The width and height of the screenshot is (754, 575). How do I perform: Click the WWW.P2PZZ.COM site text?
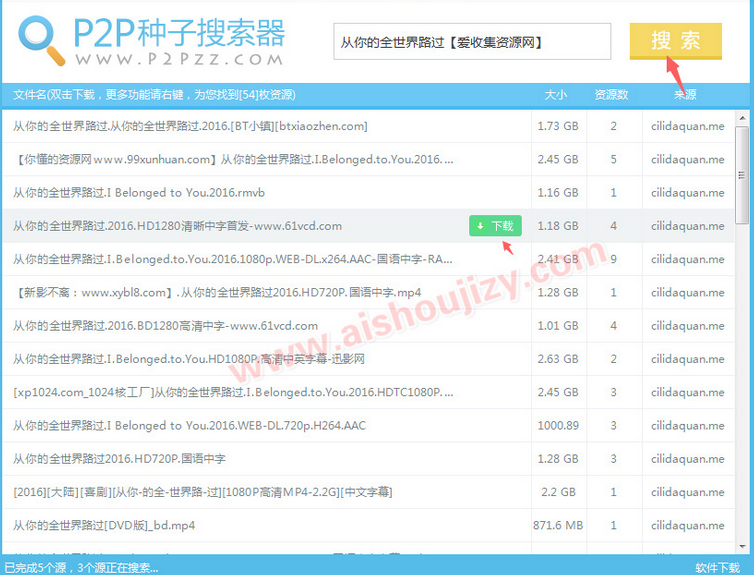(x=179, y=59)
